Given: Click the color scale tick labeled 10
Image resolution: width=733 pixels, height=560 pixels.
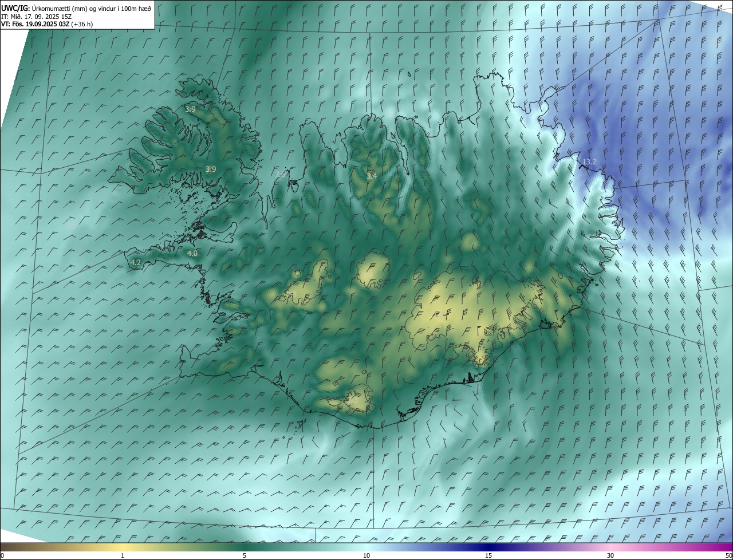Looking at the screenshot, I should pos(366,555).
